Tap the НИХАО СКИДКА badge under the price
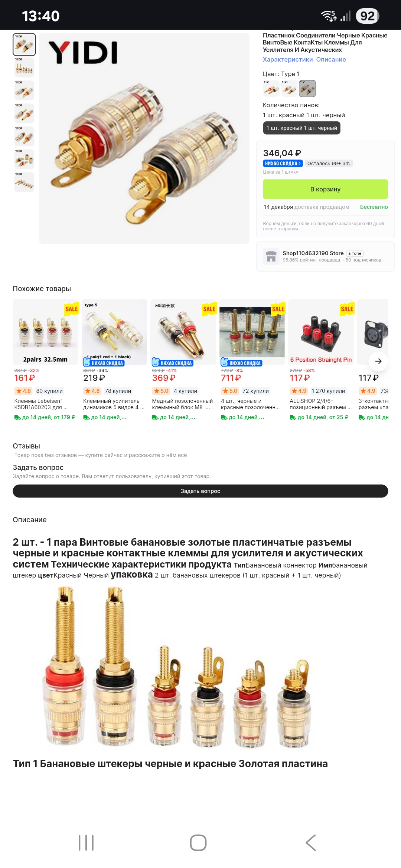 pyautogui.click(x=283, y=163)
